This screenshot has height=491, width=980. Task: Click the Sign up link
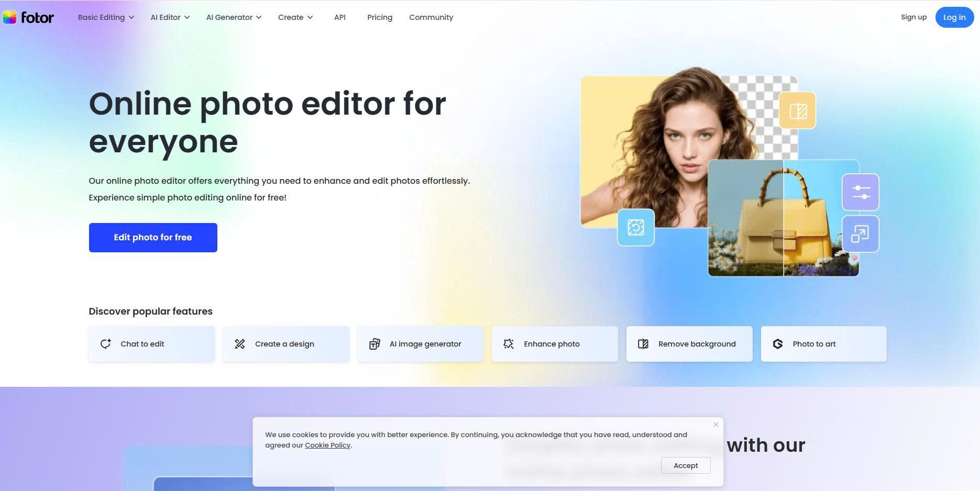pos(914,17)
